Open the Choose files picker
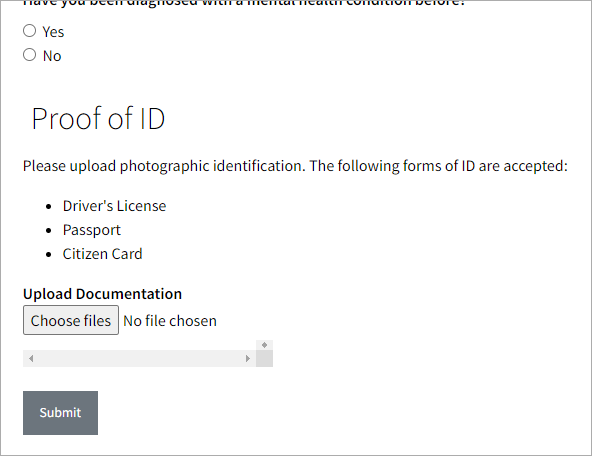This screenshot has height=456, width=592. pyautogui.click(x=71, y=320)
